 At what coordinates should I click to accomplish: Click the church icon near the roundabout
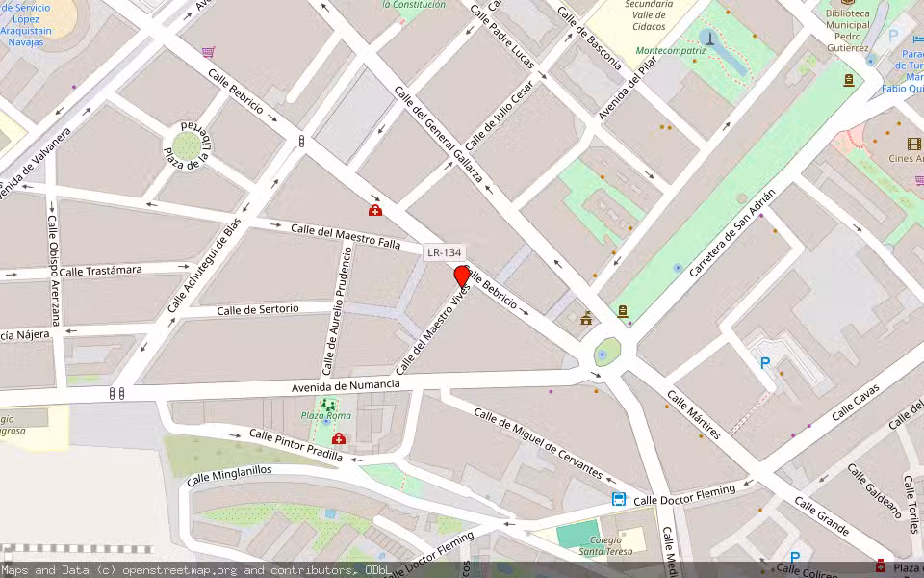586,319
